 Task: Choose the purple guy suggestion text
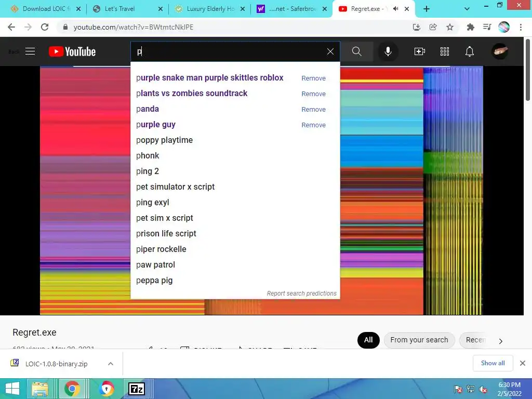click(x=156, y=125)
